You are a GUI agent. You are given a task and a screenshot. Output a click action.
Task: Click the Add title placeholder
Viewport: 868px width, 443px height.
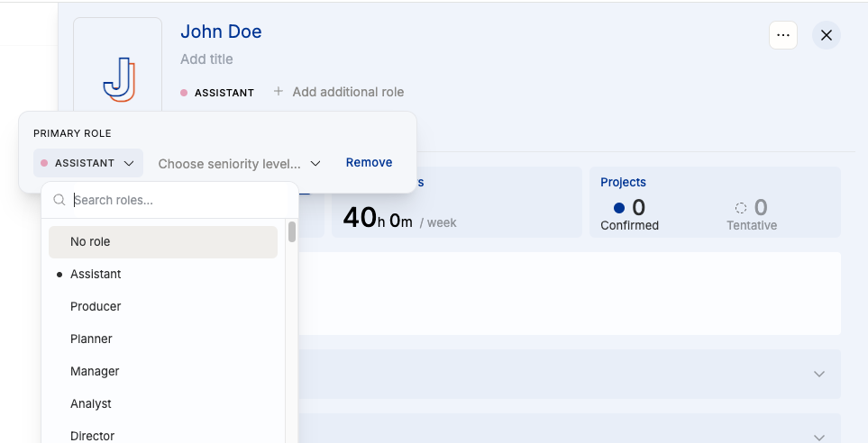click(x=206, y=59)
